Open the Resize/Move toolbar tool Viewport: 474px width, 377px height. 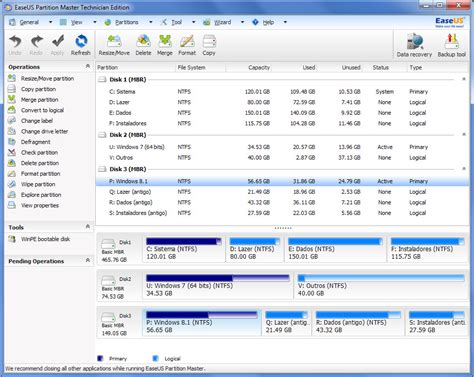point(114,45)
